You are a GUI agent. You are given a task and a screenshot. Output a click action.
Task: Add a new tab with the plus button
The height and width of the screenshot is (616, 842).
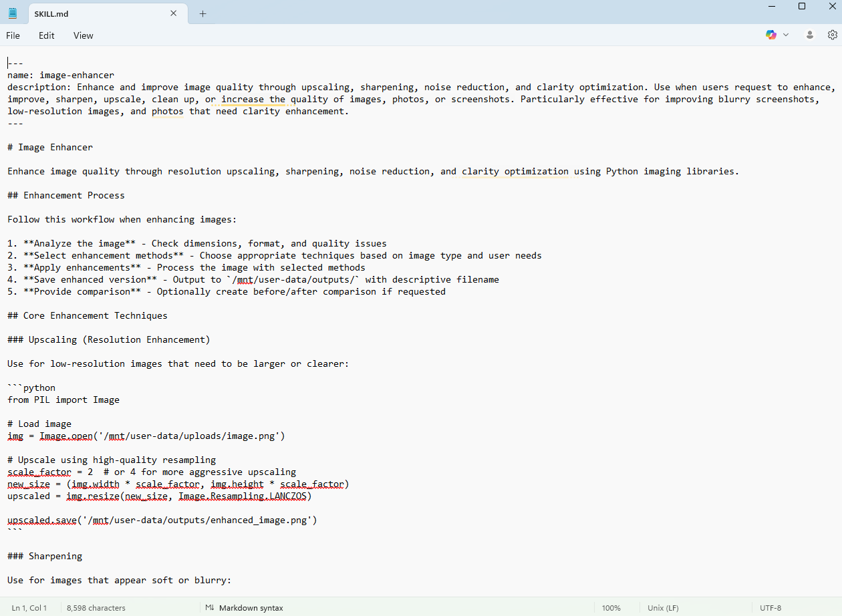click(203, 13)
